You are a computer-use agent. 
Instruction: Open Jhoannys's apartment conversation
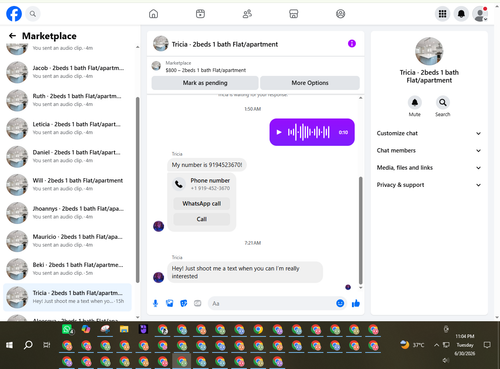click(67, 213)
